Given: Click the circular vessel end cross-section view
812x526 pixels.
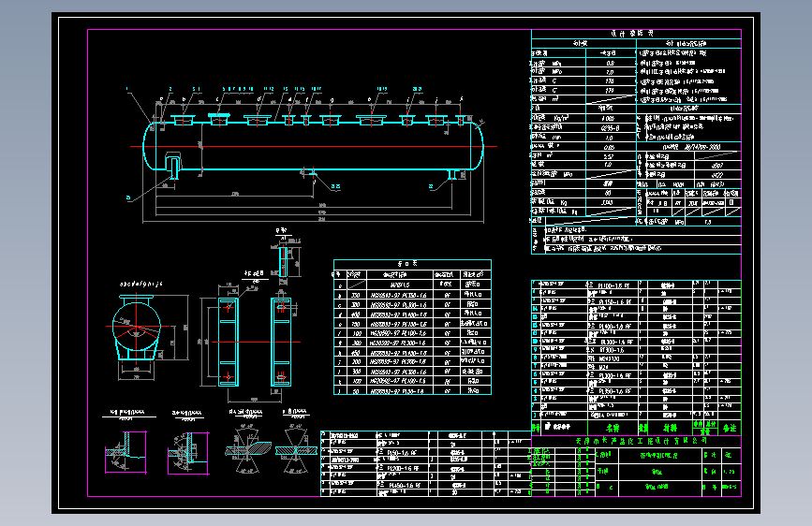Looking at the screenshot, I should [137, 326].
